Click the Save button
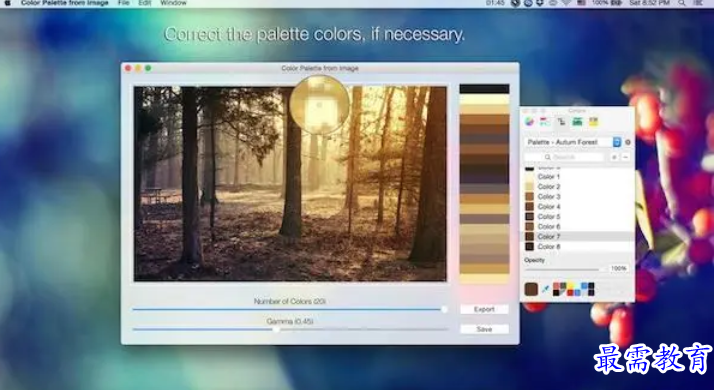 484,329
